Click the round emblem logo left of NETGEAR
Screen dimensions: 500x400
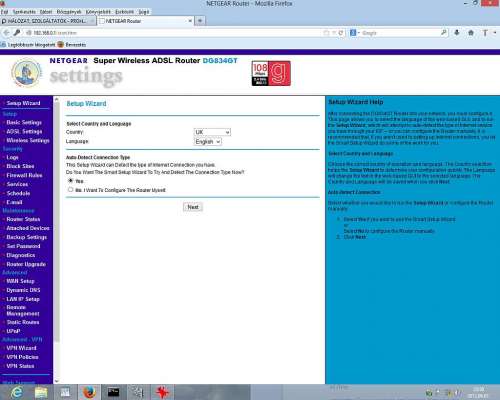pyautogui.click(x=27, y=73)
